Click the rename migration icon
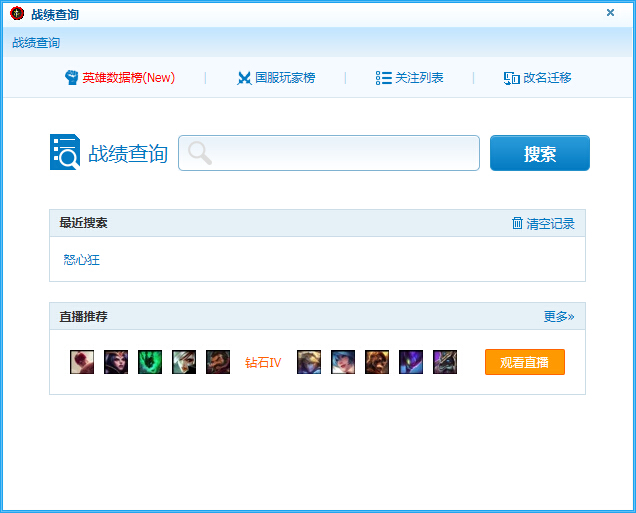This screenshot has height=513, width=636. point(511,78)
